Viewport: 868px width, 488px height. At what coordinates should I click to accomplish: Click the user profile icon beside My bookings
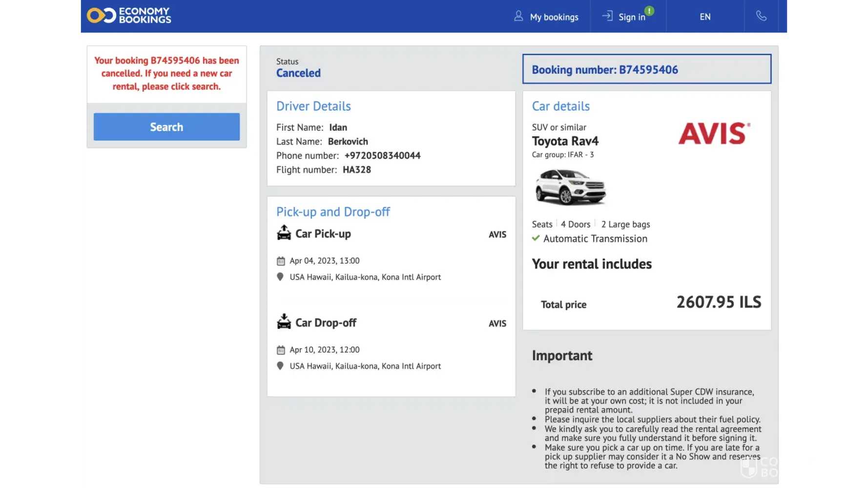(518, 17)
